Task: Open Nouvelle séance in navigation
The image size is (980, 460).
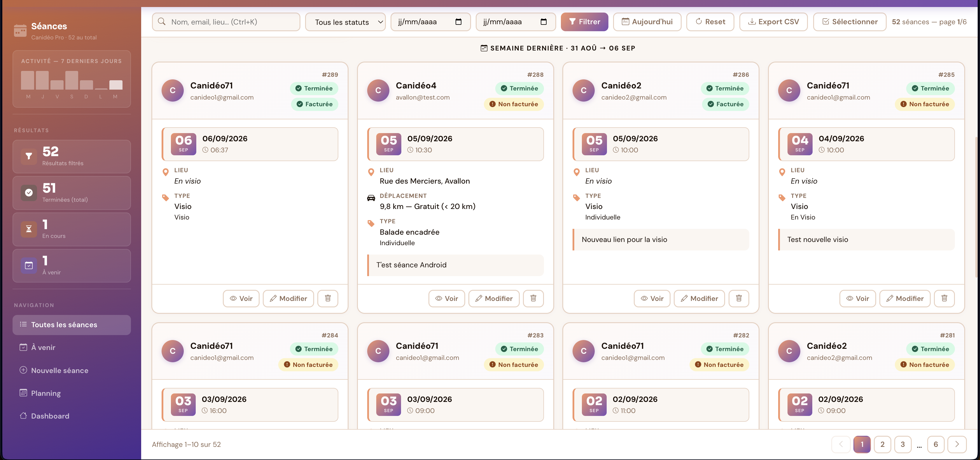Action: click(71, 370)
